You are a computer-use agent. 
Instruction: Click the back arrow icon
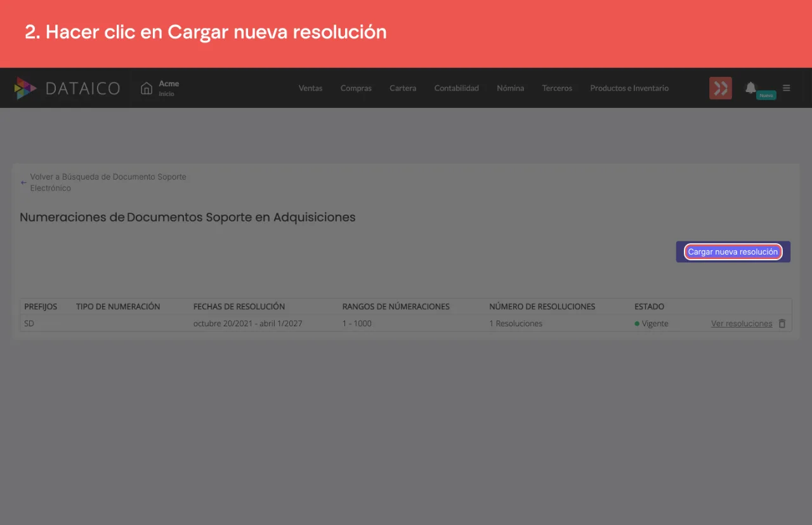(x=23, y=182)
